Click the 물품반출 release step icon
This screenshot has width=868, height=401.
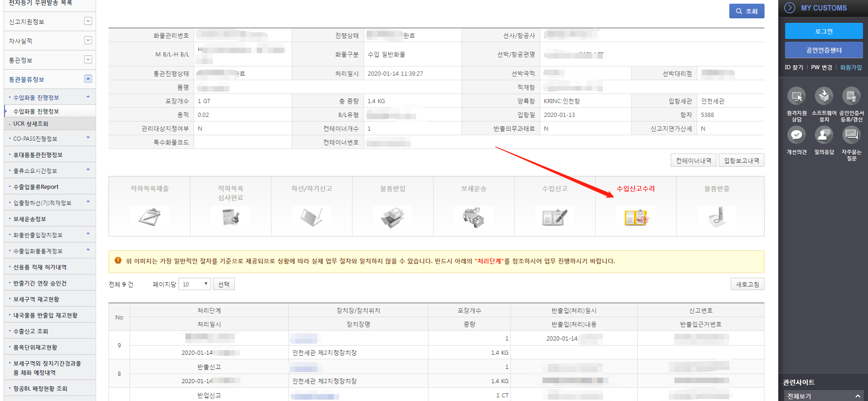tap(717, 217)
